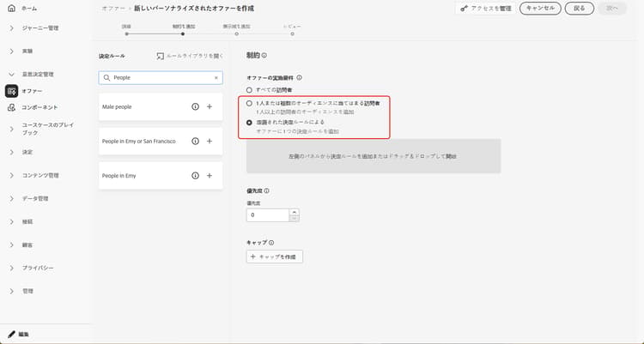Add the Male people rule with plus
644x344 pixels.
210,106
